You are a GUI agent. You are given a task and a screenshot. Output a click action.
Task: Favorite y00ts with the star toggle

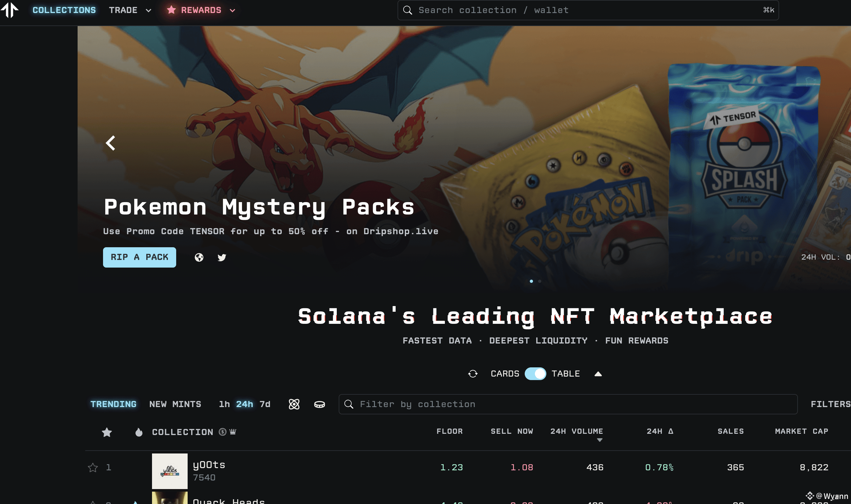click(93, 468)
